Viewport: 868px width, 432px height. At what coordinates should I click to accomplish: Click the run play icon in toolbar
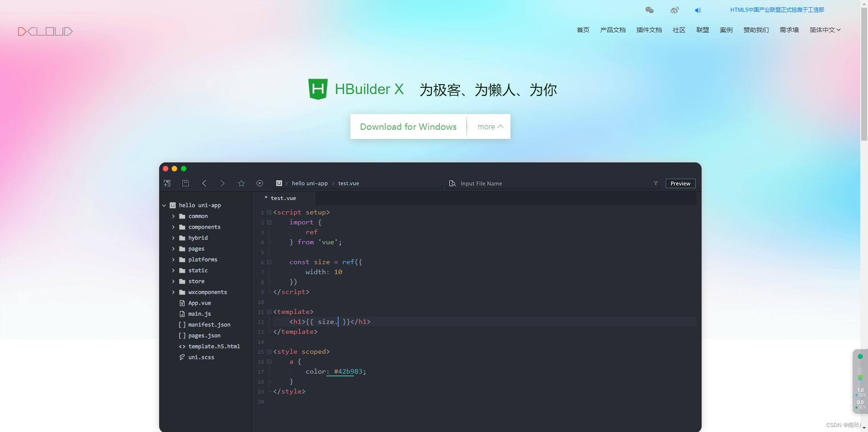click(x=259, y=183)
